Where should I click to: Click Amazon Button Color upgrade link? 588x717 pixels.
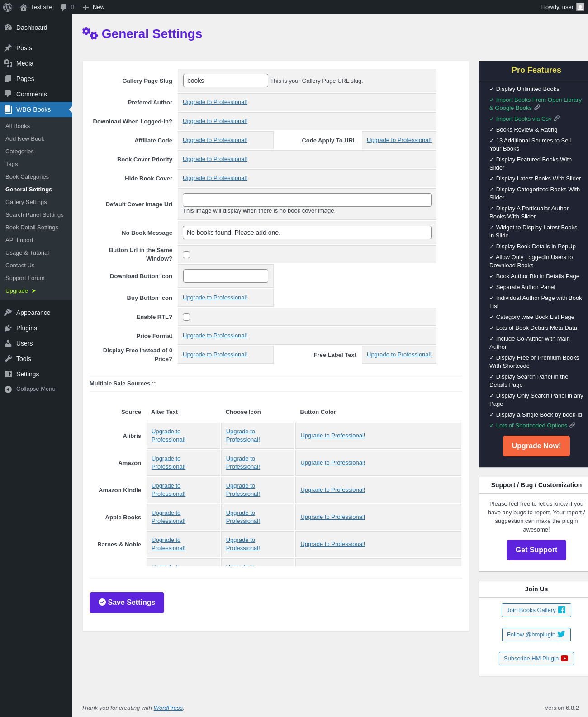[332, 463]
